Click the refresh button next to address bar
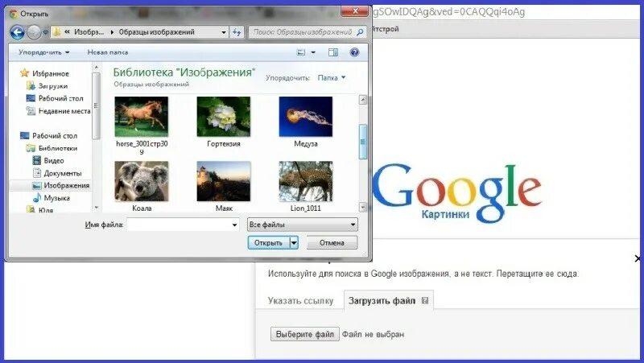The width and height of the screenshot is (644, 363). pos(237,32)
